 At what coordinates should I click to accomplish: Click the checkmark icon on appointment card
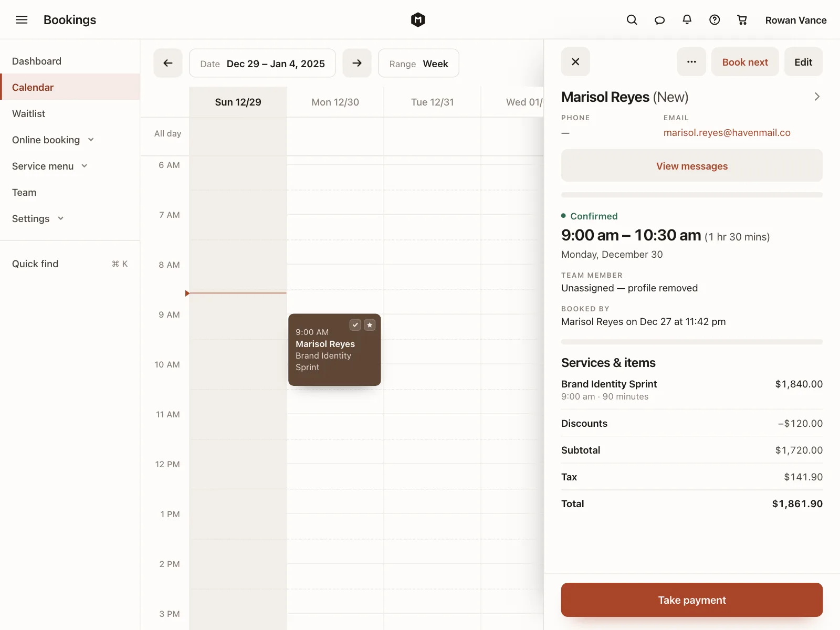[x=355, y=325]
